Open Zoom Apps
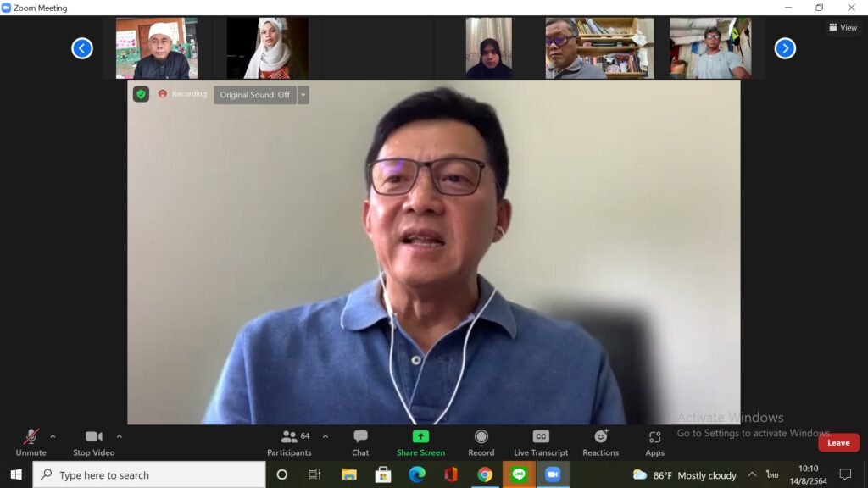Image resolution: width=868 pixels, height=488 pixels. pos(655,442)
